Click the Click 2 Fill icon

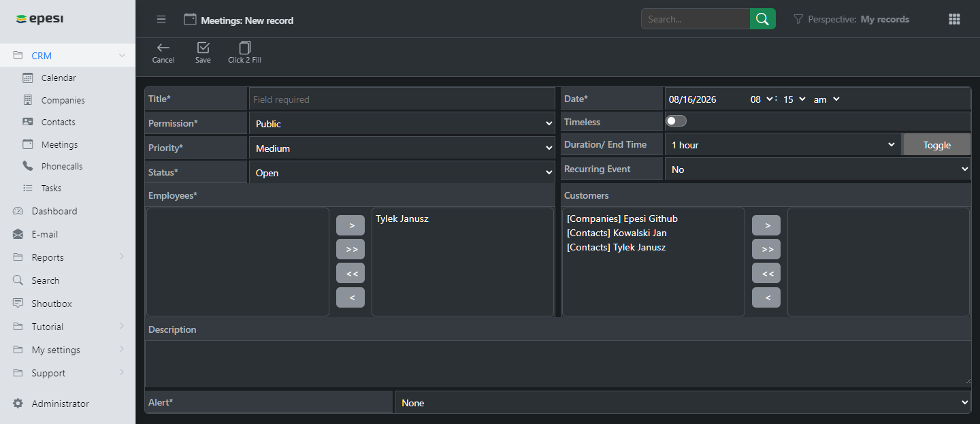click(x=245, y=48)
